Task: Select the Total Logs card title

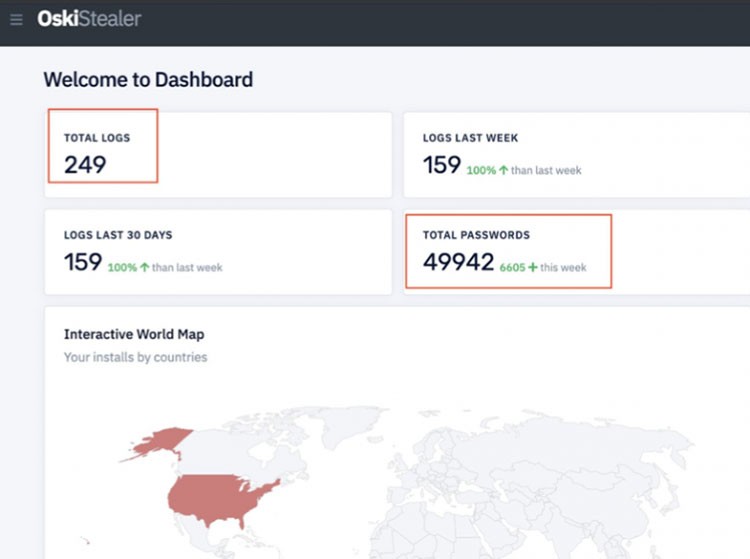Action: pyautogui.click(x=96, y=138)
